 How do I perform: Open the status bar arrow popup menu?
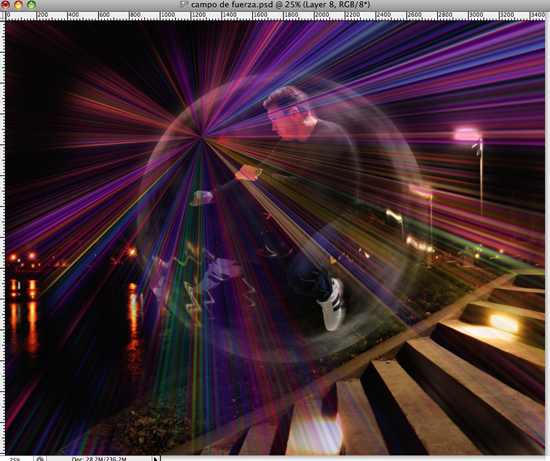coord(156,458)
